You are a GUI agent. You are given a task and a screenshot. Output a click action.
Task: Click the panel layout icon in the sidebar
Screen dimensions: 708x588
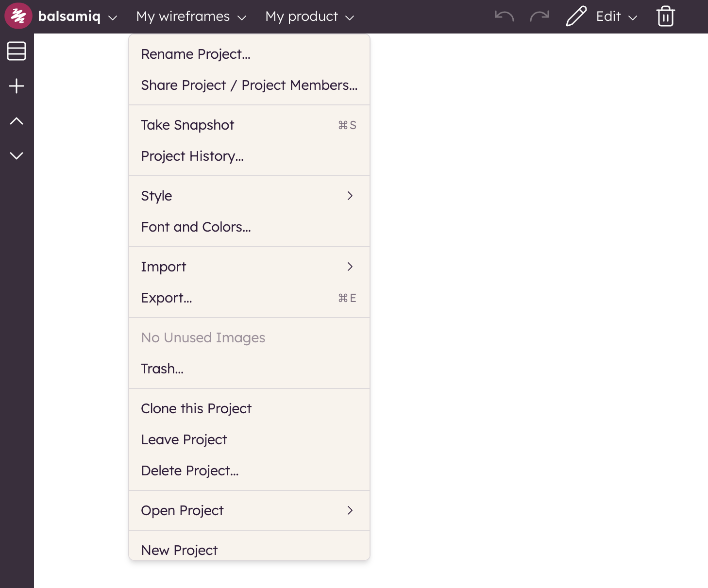tap(17, 51)
